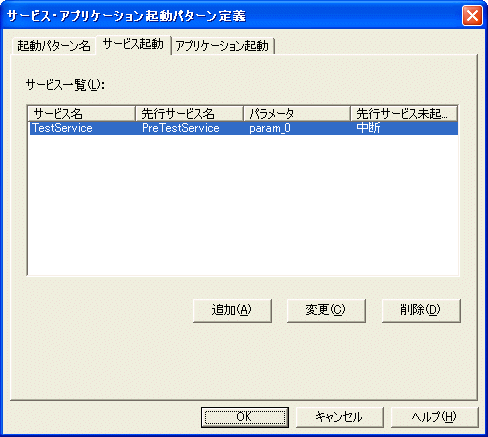Click the PreTestService cell

coord(181,128)
